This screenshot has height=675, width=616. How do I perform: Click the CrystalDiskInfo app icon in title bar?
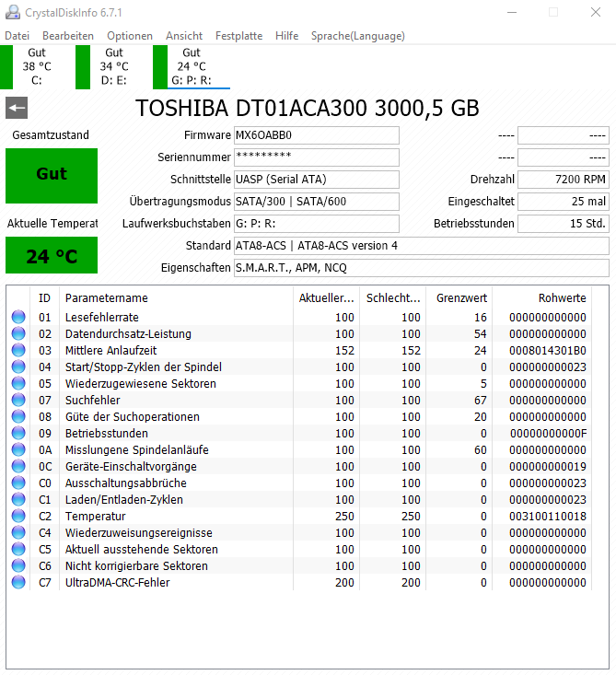point(13,13)
